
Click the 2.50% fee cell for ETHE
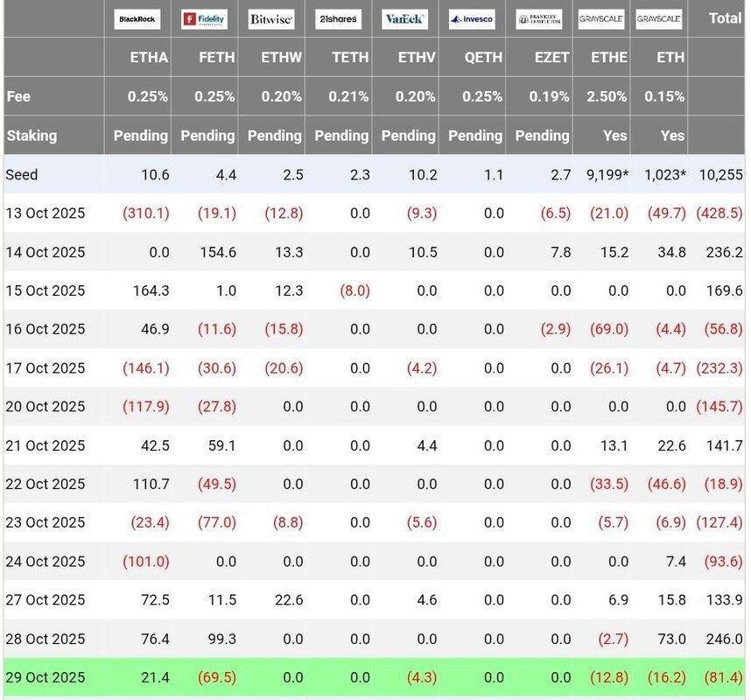pyautogui.click(x=608, y=96)
